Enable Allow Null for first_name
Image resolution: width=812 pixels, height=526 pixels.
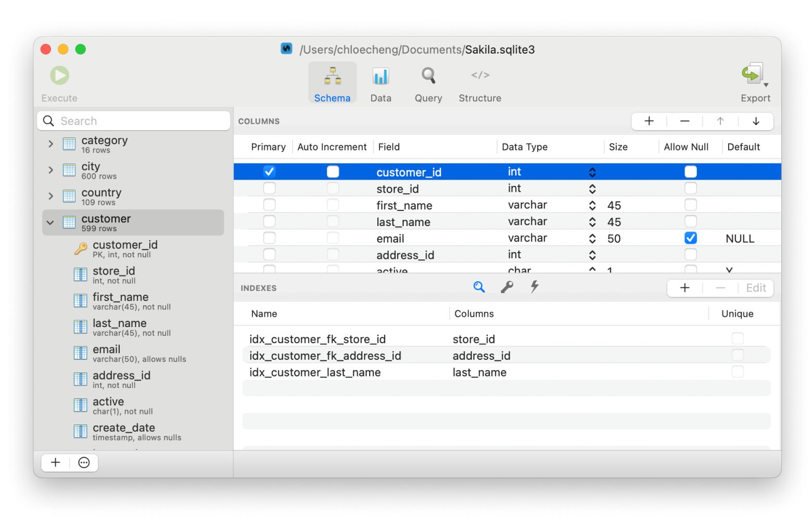coord(691,205)
